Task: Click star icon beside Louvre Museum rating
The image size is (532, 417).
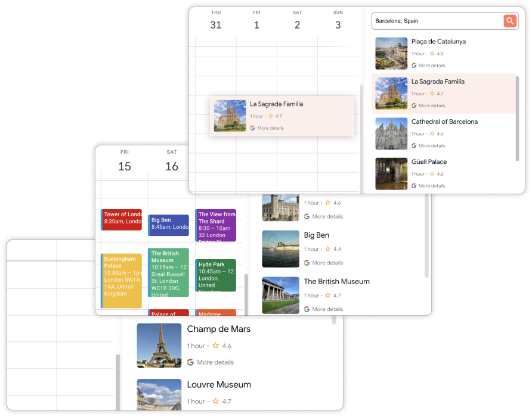Action: coord(215,402)
